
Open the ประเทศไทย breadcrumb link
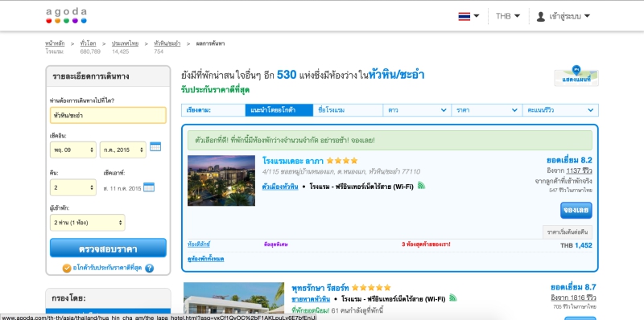(x=125, y=43)
